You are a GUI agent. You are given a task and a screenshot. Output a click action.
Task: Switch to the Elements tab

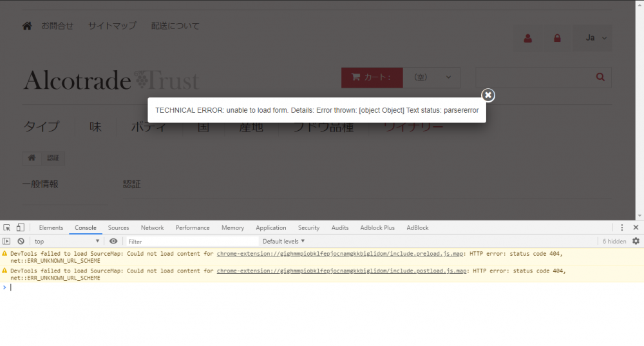(51, 227)
